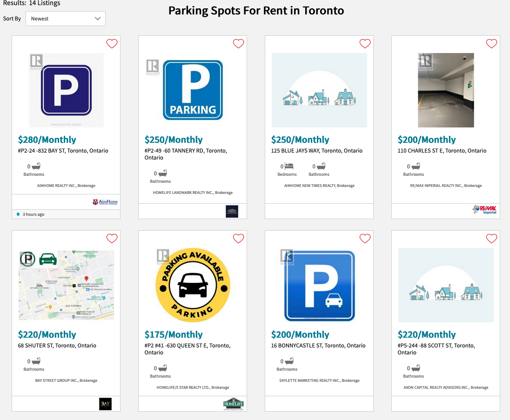Click the $280/Monthly price link
This screenshot has height=420, width=510.
pyautogui.click(x=47, y=140)
